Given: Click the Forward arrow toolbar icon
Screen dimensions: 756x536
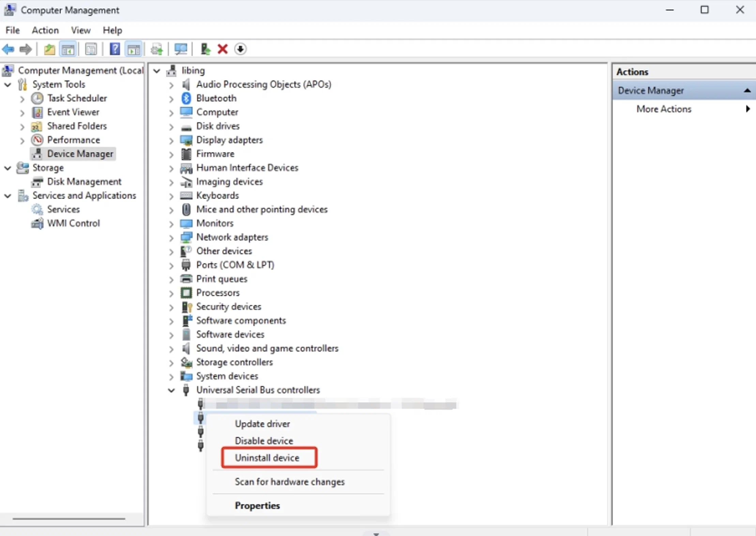Looking at the screenshot, I should (x=26, y=49).
